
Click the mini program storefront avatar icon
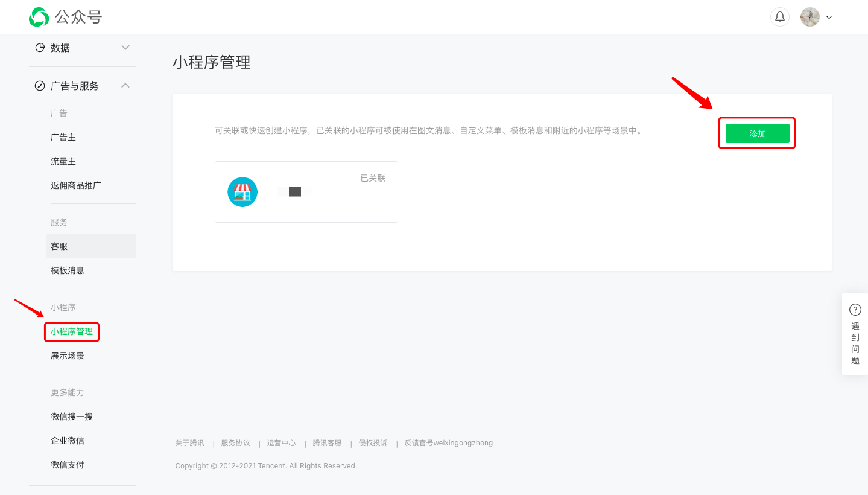pyautogui.click(x=242, y=191)
